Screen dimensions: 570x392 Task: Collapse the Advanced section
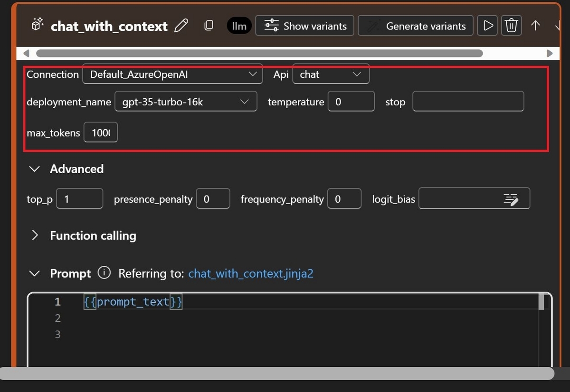tap(35, 169)
